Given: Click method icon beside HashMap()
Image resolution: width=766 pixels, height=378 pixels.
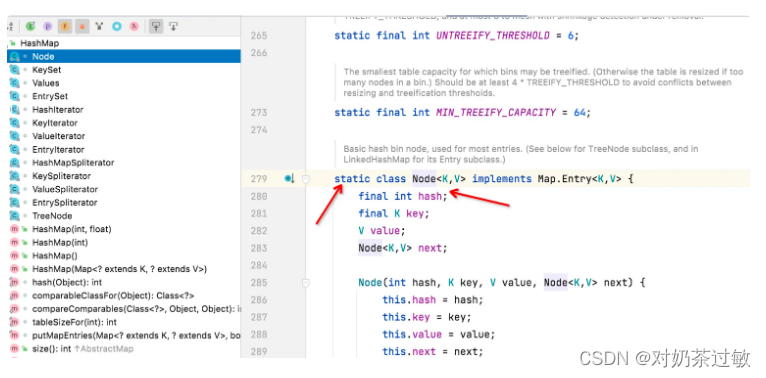Looking at the screenshot, I should pyautogui.click(x=15, y=255).
